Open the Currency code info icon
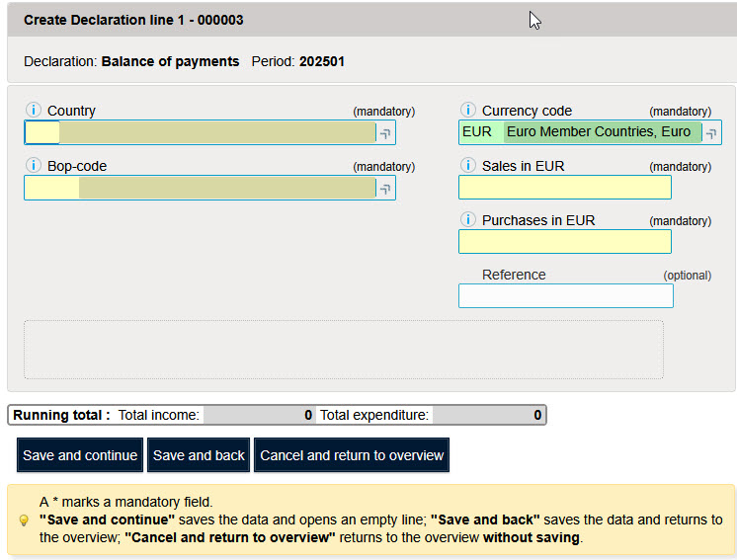 point(467,111)
